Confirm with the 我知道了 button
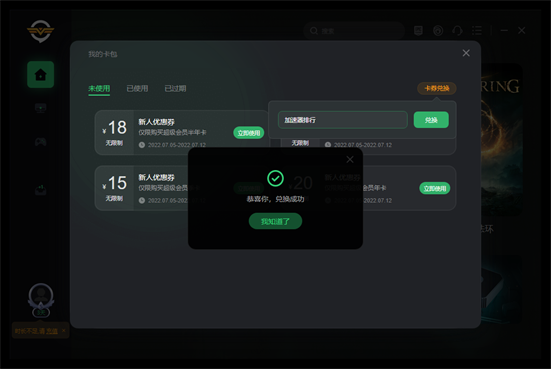Image resolution: width=551 pixels, height=369 pixels. (275, 221)
